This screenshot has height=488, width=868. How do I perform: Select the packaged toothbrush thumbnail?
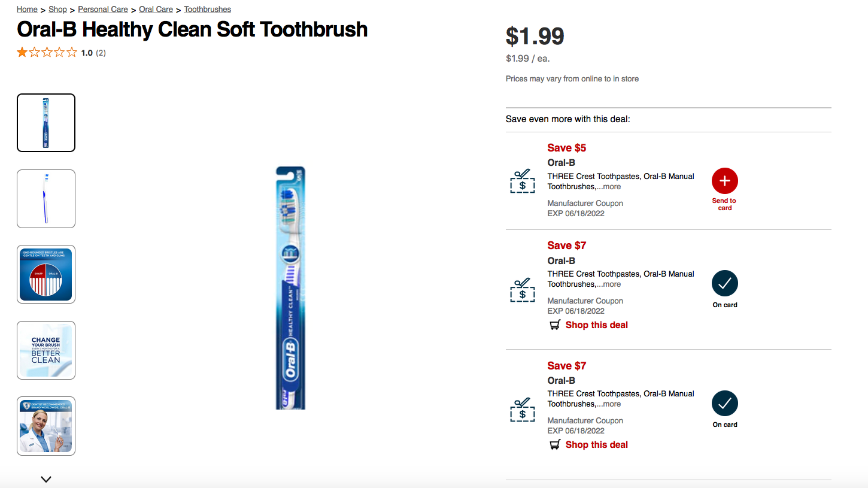point(46,123)
